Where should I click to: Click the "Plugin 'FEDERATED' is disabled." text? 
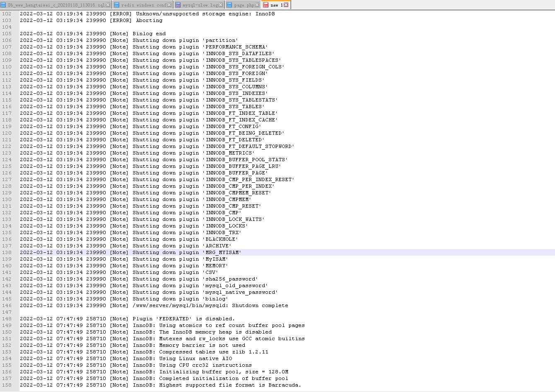click(x=184, y=319)
